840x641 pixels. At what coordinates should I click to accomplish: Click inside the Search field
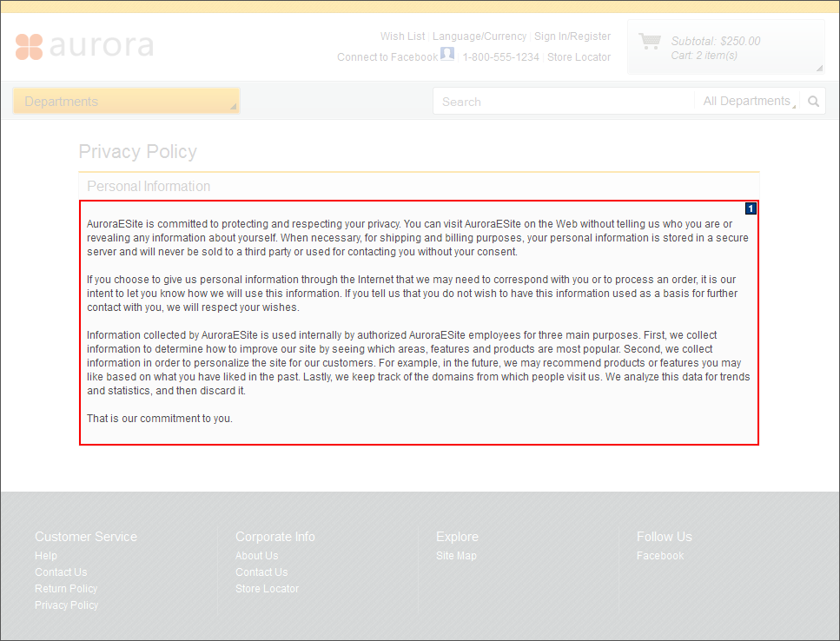click(x=564, y=102)
